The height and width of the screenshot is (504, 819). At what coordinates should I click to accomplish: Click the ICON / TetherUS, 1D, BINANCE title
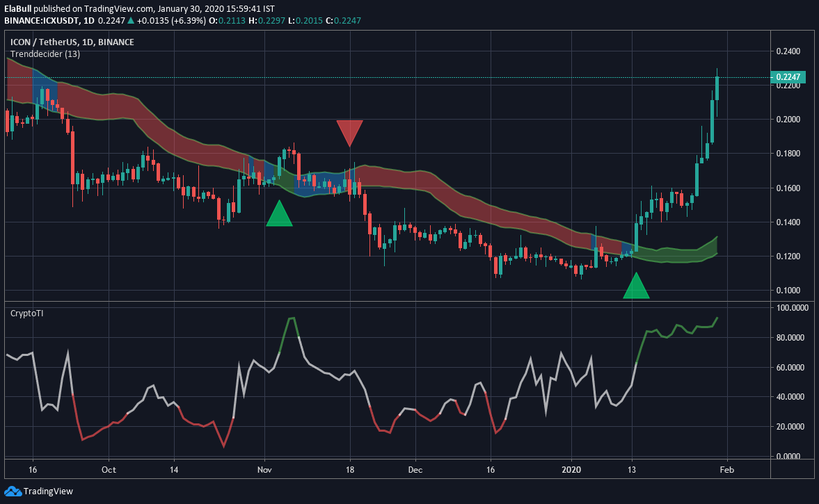click(x=72, y=42)
